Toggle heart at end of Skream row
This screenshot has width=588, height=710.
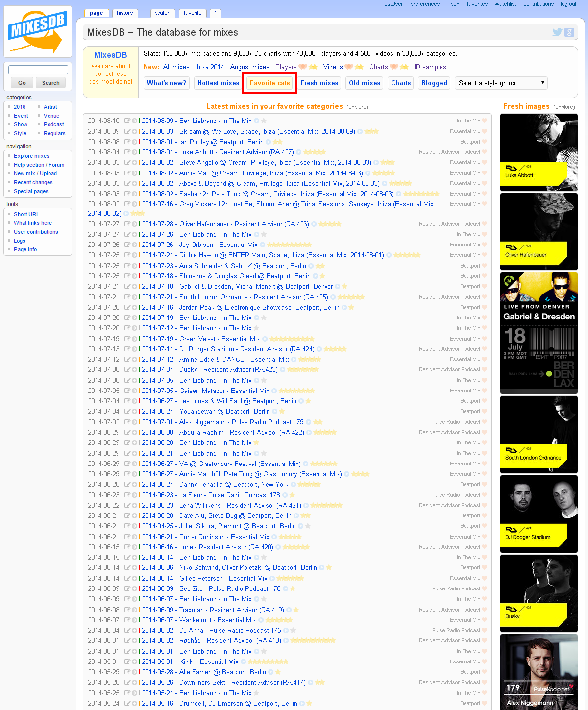[484, 131]
